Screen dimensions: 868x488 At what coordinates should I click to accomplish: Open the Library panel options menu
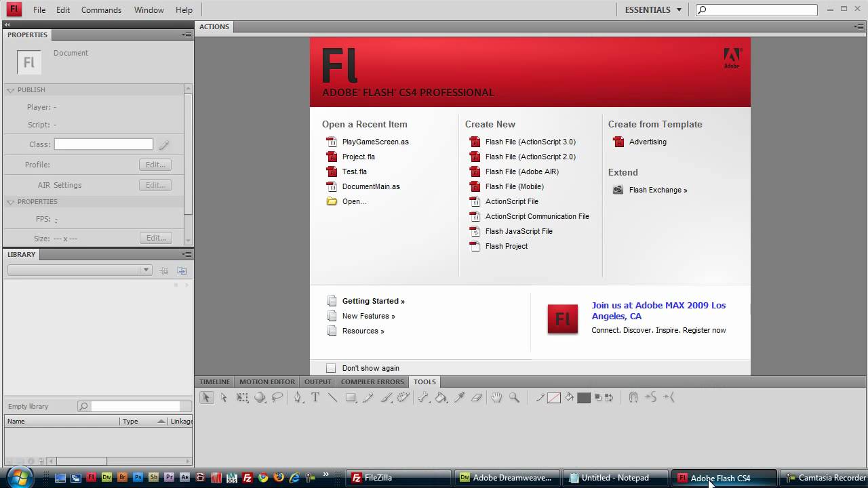tap(186, 254)
